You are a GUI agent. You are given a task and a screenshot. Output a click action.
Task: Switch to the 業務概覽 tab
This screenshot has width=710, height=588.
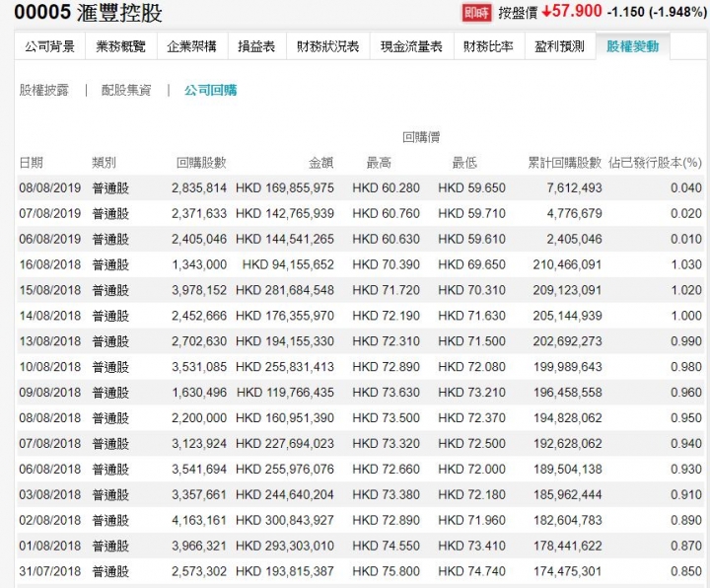point(121,46)
